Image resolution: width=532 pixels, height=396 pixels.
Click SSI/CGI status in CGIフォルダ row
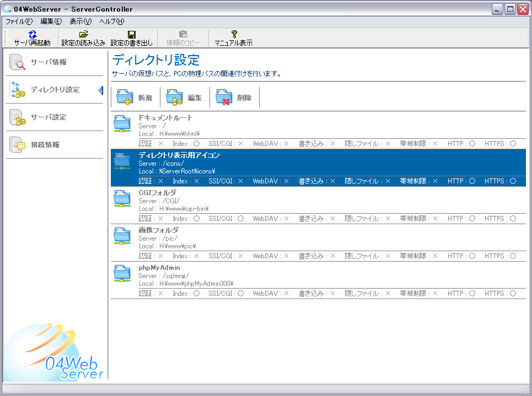[226, 218]
